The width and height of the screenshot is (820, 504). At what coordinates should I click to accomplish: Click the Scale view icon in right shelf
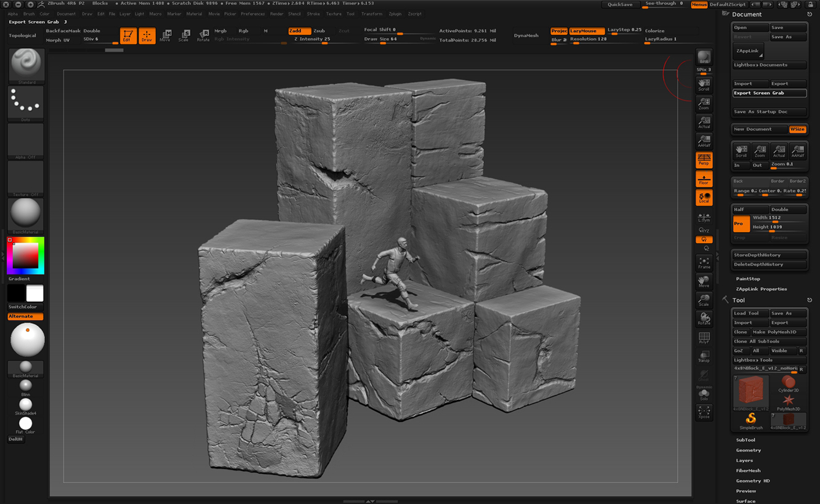tap(704, 300)
